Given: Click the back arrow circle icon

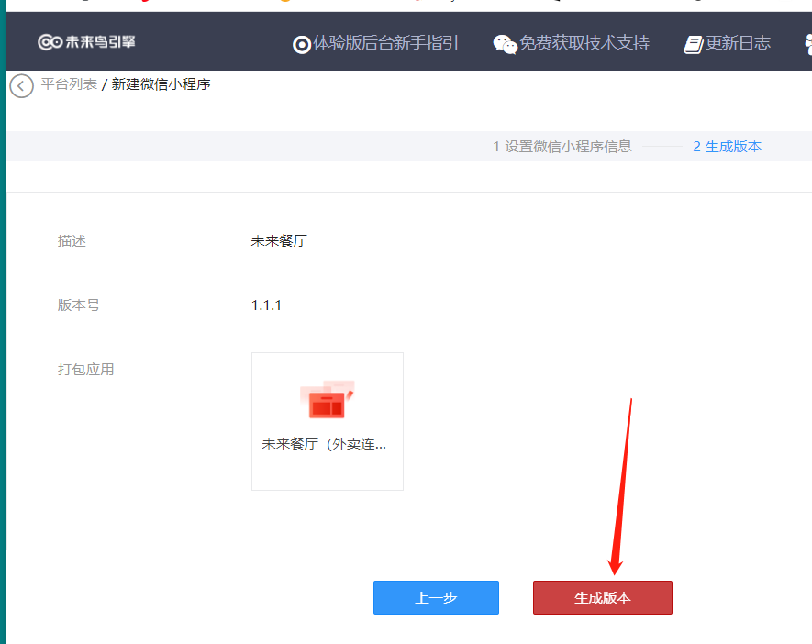Looking at the screenshot, I should coord(21,86).
